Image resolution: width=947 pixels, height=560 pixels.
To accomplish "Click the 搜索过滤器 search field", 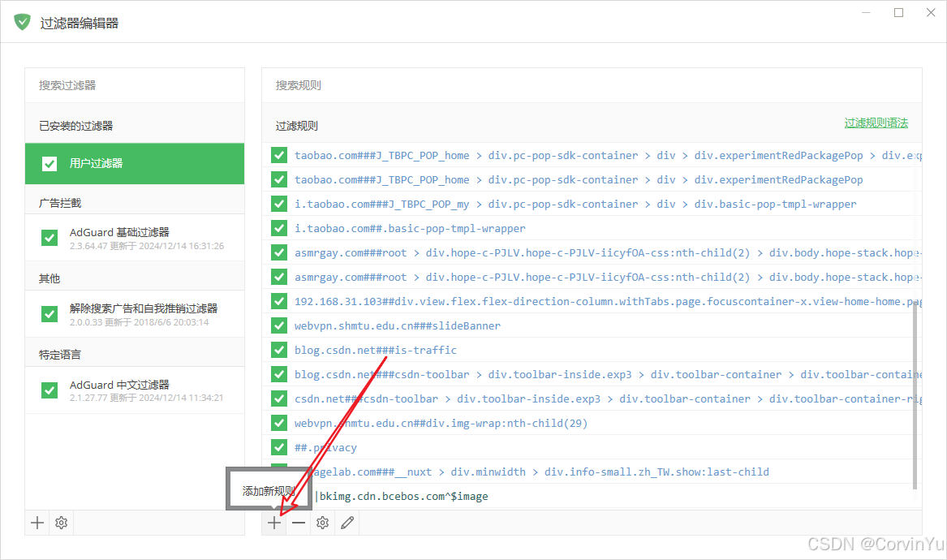I will click(135, 85).
